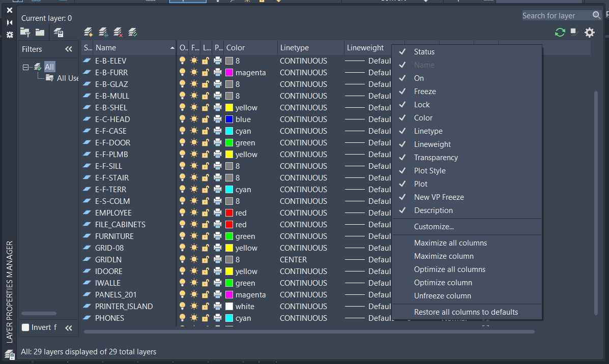Open color picker for E-C-HEAD blue swatch
Image resolution: width=609 pixels, height=364 pixels.
(x=229, y=119)
